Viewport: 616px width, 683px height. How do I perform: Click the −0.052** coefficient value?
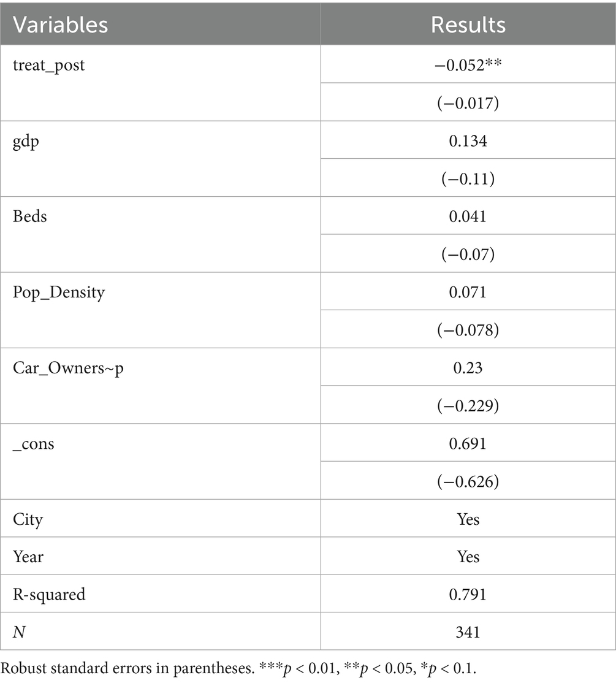[468, 65]
